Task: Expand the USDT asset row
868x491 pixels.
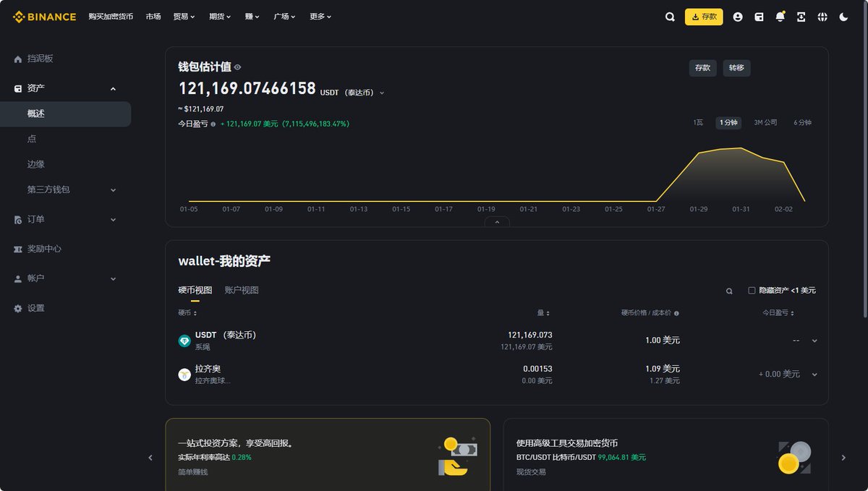Action: click(x=814, y=341)
